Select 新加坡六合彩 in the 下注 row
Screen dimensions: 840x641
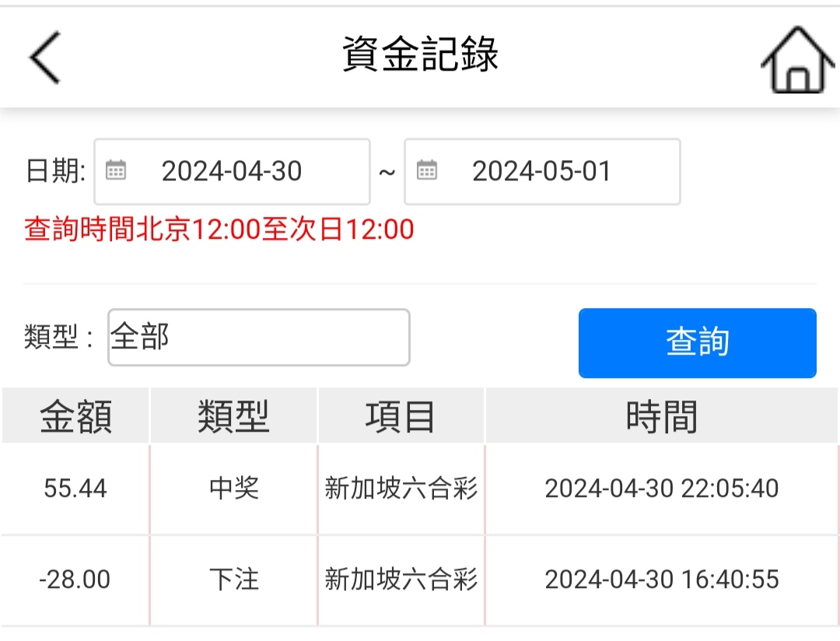click(401, 580)
